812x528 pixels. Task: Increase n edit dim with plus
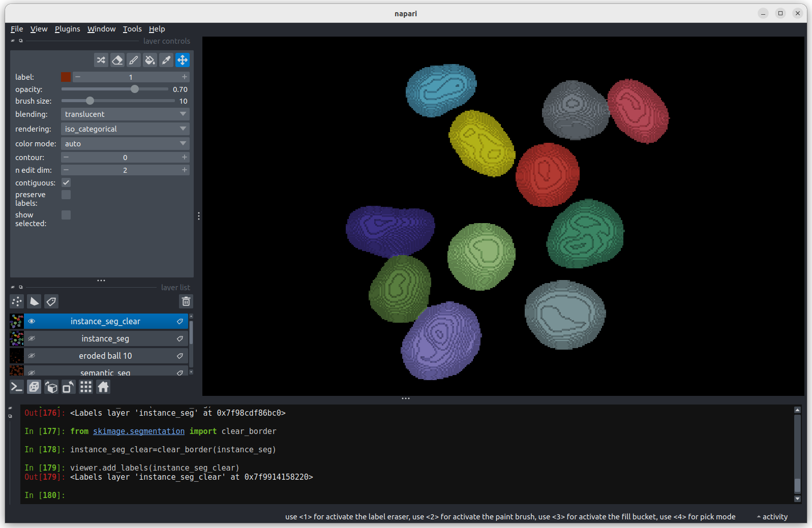pos(184,170)
